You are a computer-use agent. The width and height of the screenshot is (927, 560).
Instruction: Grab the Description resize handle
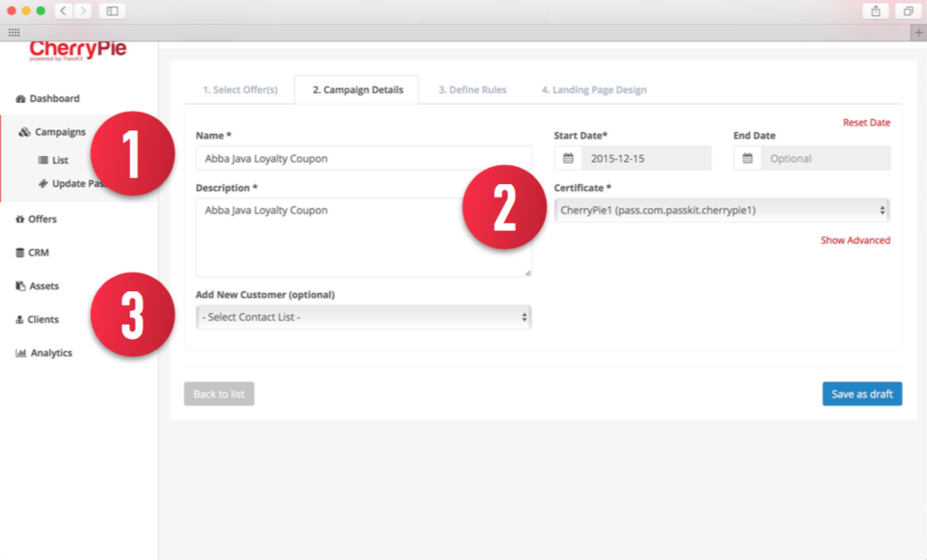pyautogui.click(x=527, y=272)
